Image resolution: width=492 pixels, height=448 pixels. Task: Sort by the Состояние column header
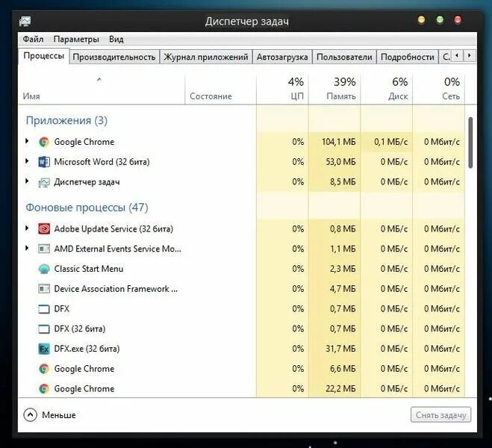point(220,89)
